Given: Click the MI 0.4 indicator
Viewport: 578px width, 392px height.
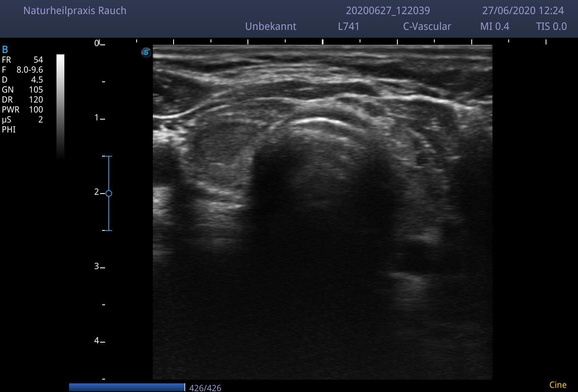Looking at the screenshot, I should (494, 27).
